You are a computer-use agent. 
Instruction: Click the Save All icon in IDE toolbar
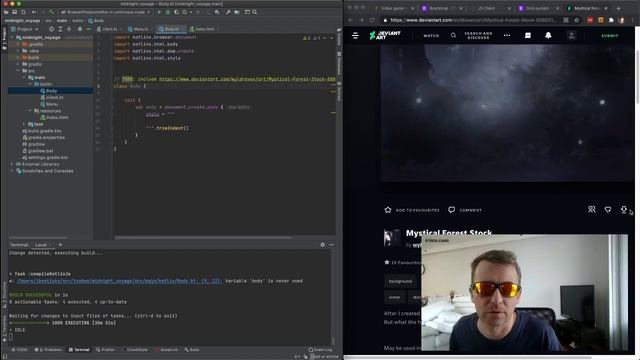click(15, 12)
